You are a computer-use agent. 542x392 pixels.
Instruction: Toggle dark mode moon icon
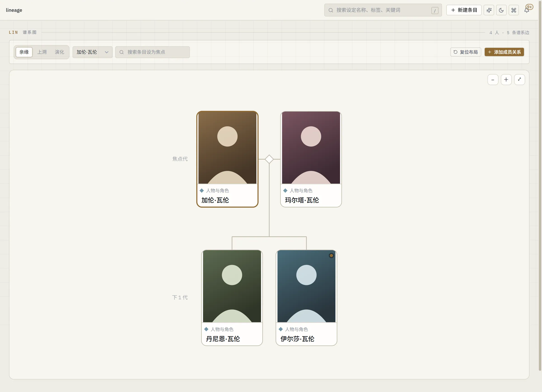[501, 10]
